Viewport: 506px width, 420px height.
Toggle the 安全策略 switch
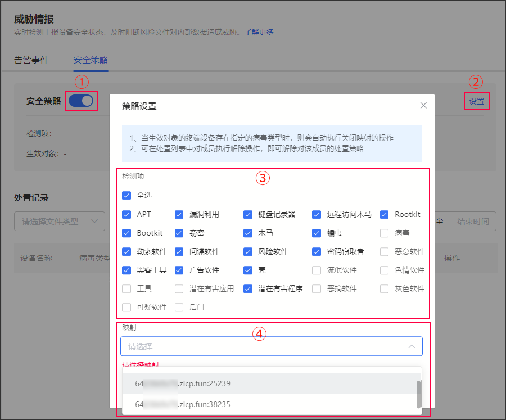[x=81, y=101]
